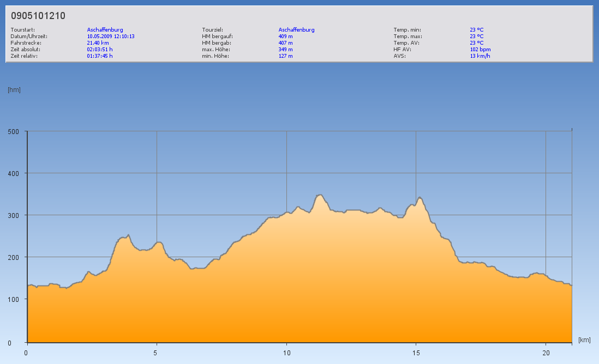
Task: Click the highest peak of the elevation profile
Action: pyautogui.click(x=320, y=195)
